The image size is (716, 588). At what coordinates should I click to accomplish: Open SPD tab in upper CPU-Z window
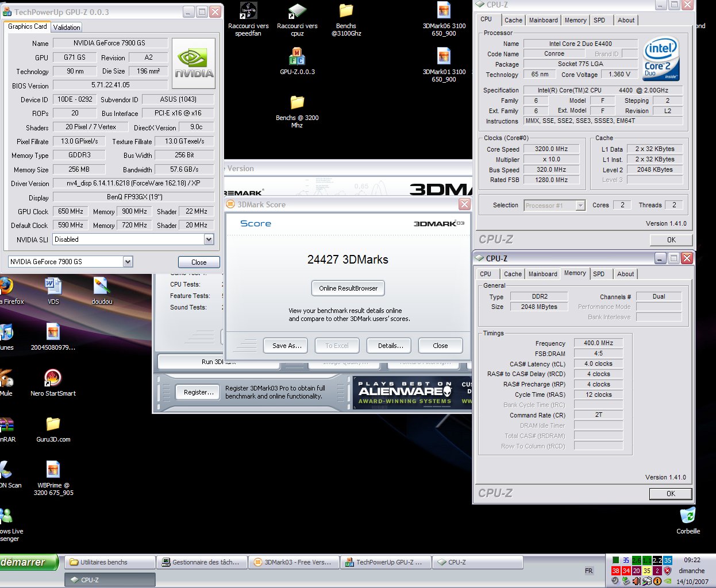(x=599, y=20)
